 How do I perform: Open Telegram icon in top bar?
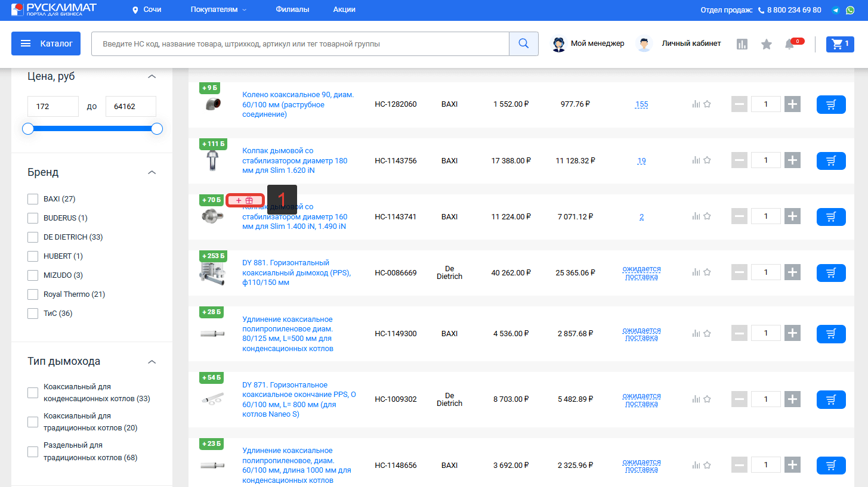tap(836, 10)
